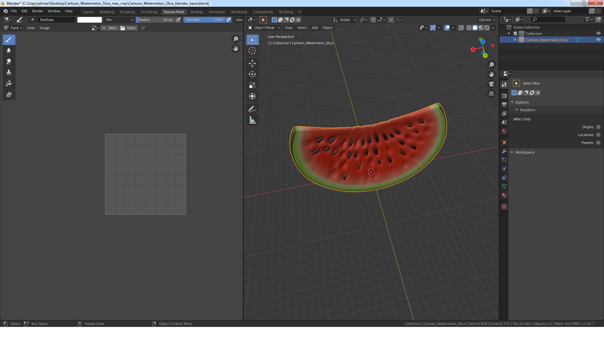Toggle Radius pen pressure button
Image resolution: width=604 pixels, height=364 pixels.
178,20
